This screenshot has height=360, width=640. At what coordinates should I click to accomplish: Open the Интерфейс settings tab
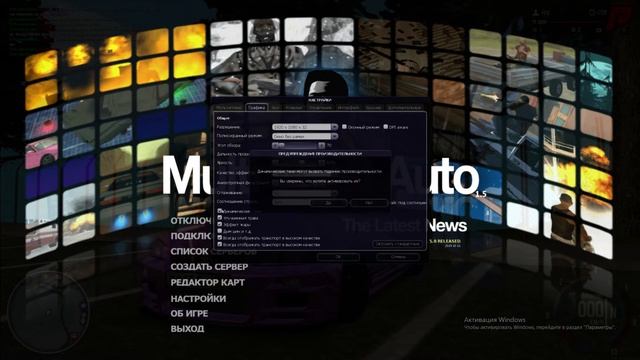coord(349,108)
